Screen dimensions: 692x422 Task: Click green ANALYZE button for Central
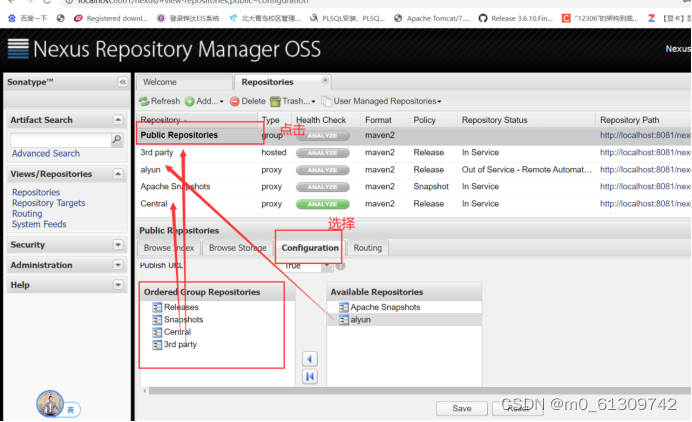(x=323, y=204)
